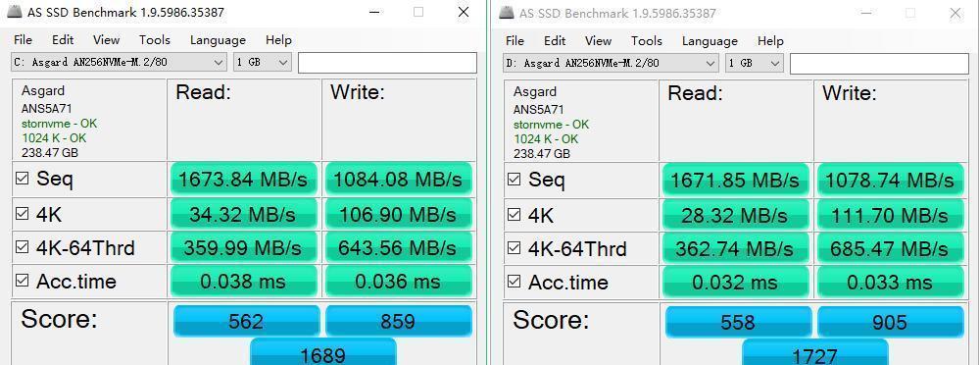This screenshot has width=980, height=365.
Task: Open Edit menu in left window
Action: click(63, 40)
